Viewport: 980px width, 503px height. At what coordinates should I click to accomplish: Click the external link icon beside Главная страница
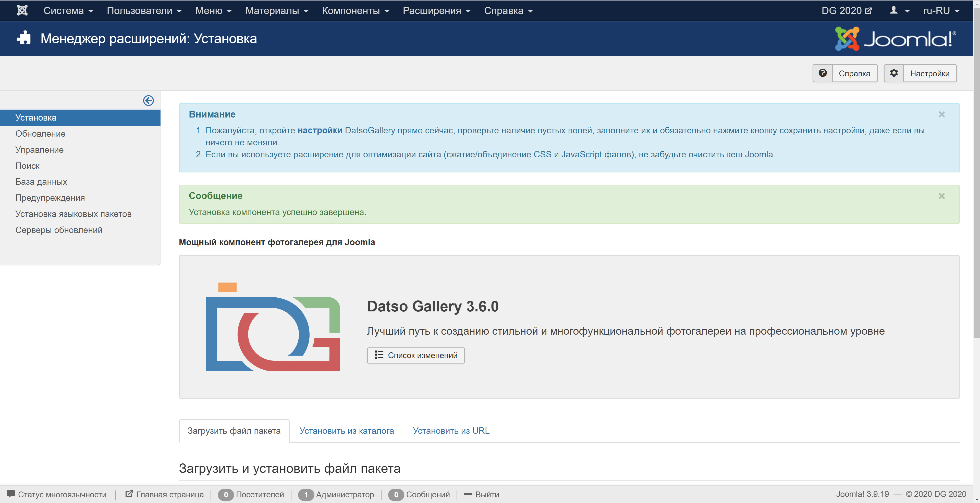[x=129, y=494]
